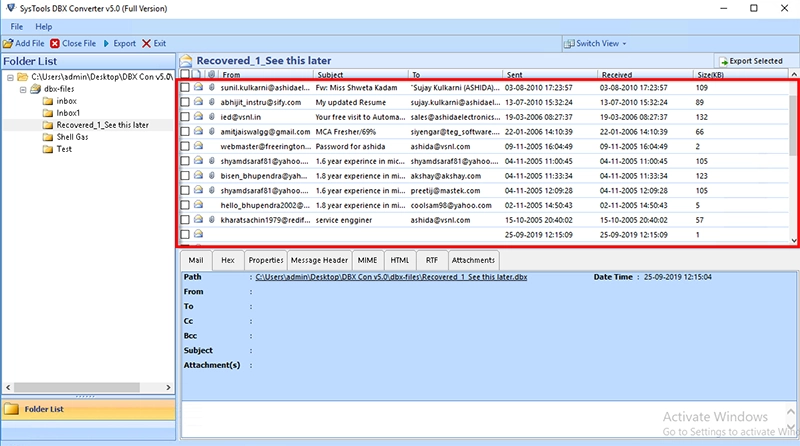Screen dimensions: 800x446
Task: Click envelope icon of ied@vsnl.in row
Action: tap(198, 117)
